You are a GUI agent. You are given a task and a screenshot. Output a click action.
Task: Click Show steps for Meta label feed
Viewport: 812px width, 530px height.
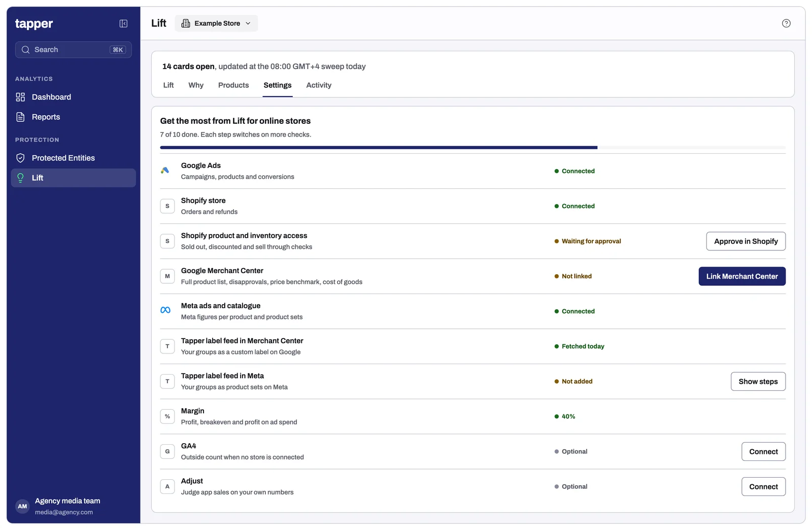click(x=758, y=381)
